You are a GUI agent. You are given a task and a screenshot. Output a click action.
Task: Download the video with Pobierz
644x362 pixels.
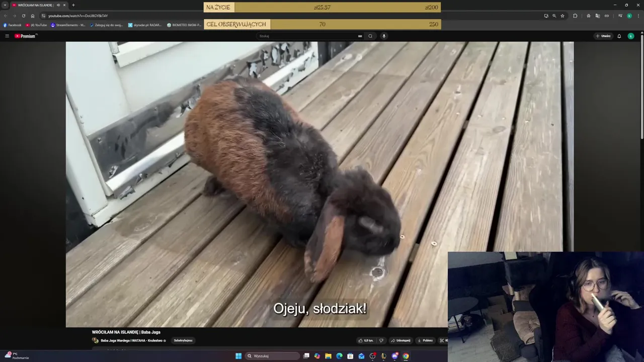425,340
